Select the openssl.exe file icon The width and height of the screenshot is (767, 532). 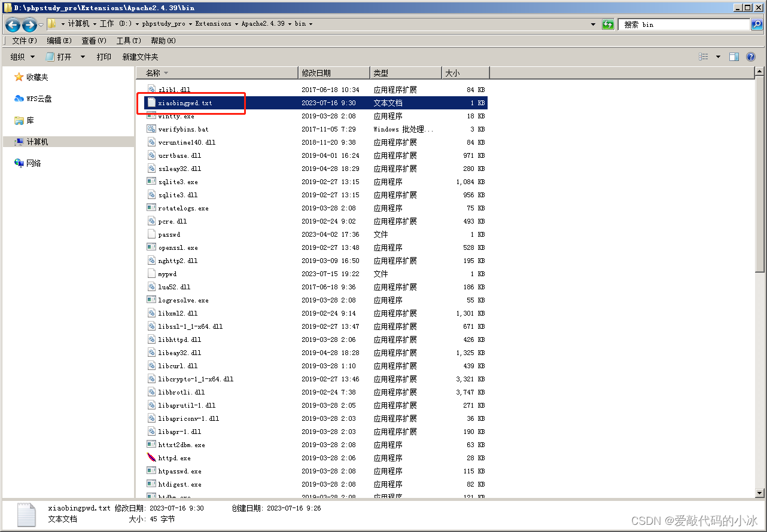(151, 247)
